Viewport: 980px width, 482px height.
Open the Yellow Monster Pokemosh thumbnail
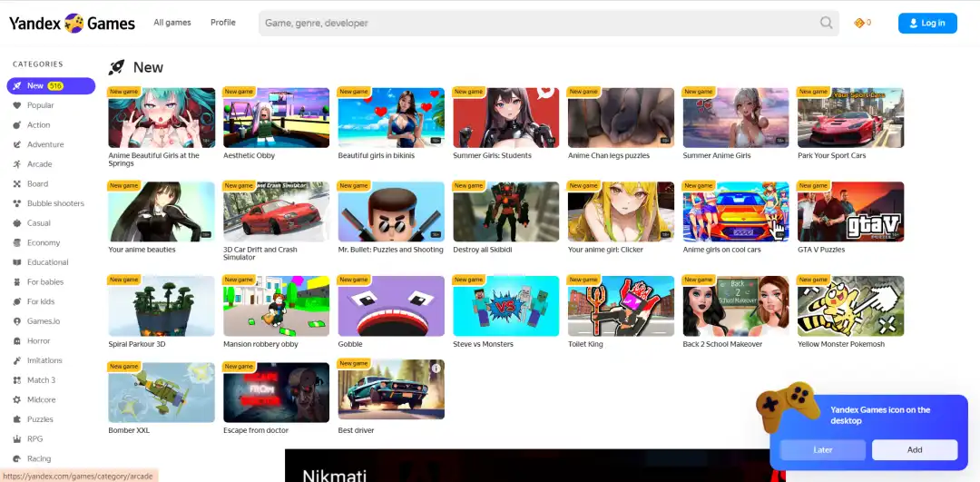coord(850,306)
